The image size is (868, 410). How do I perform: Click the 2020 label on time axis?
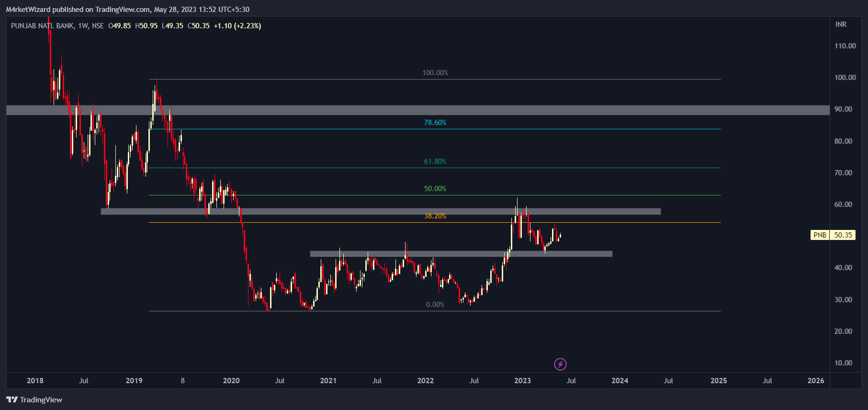[231, 381]
